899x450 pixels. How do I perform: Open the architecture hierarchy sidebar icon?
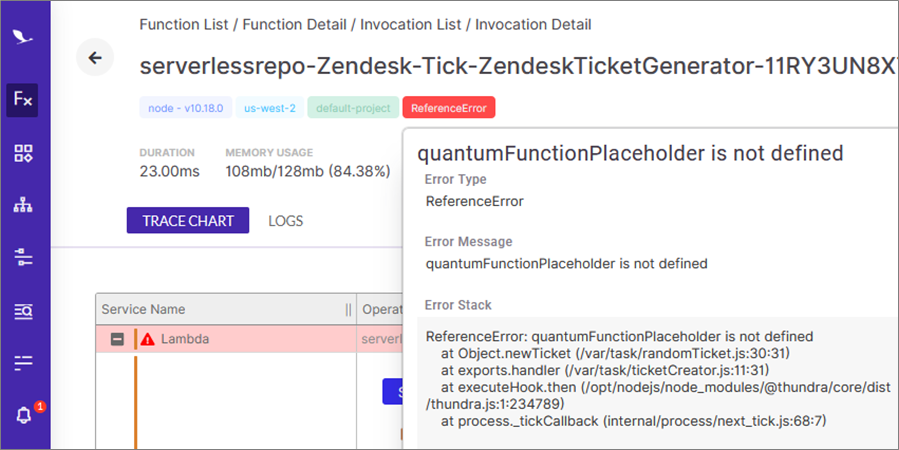click(23, 205)
